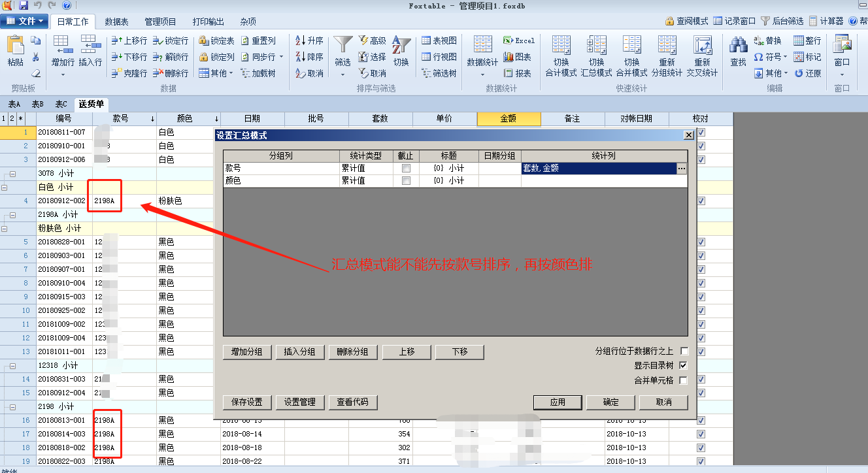
Task: Click 高级 advanced filter
Action: pos(373,41)
